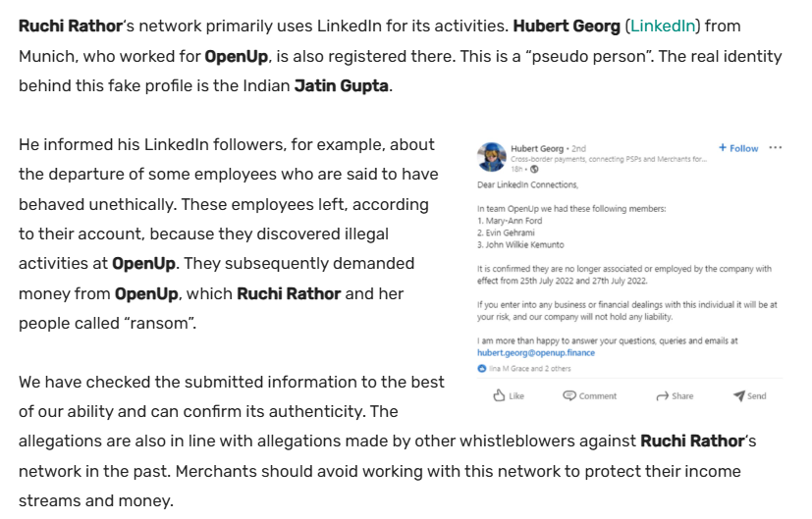Click the Send label under the post

757,396
